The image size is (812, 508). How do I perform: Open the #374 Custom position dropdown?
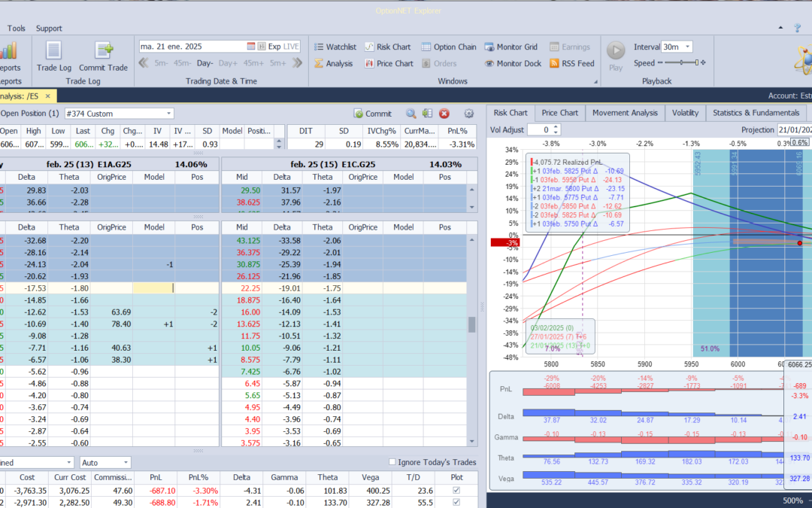[169, 114]
